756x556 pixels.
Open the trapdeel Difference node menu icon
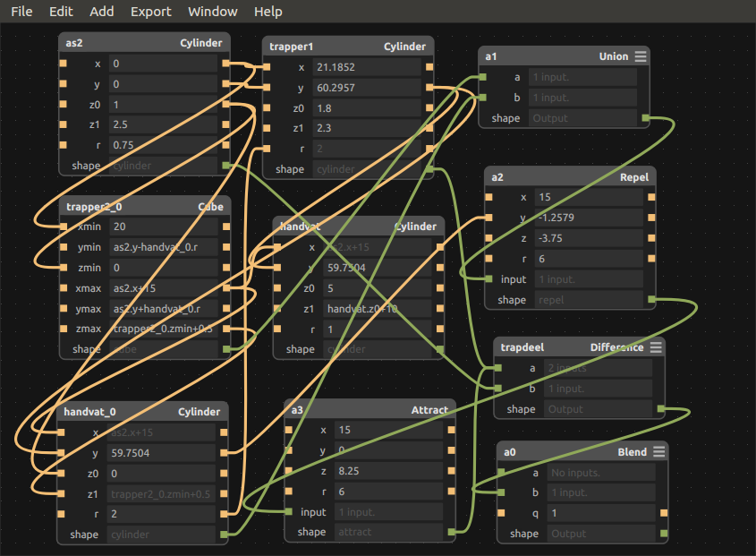656,347
